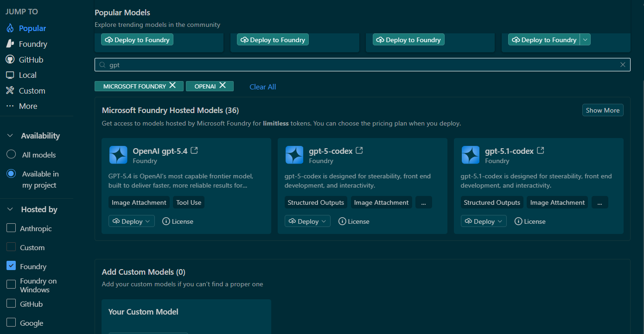Jump to the Custom section

[32, 91]
